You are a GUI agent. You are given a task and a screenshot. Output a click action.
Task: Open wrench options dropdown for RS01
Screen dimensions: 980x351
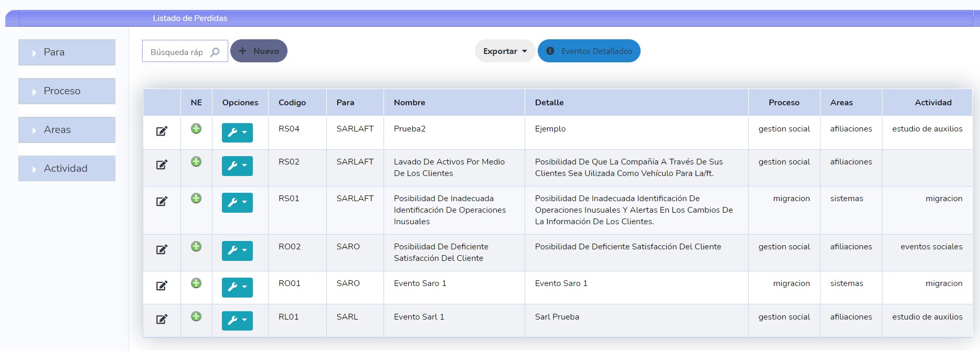point(237,202)
